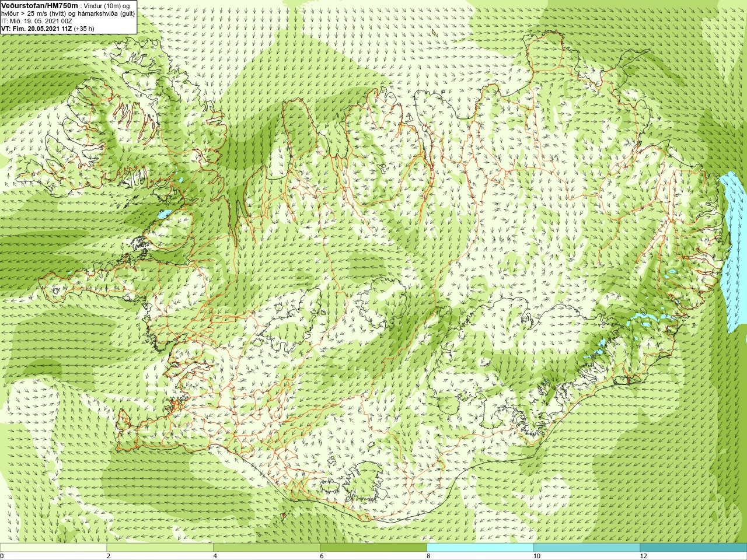Click the 'IT: Mið. 19. 05. 2021 00Z' line
Viewport: 747px width, 560px height.
point(37,21)
